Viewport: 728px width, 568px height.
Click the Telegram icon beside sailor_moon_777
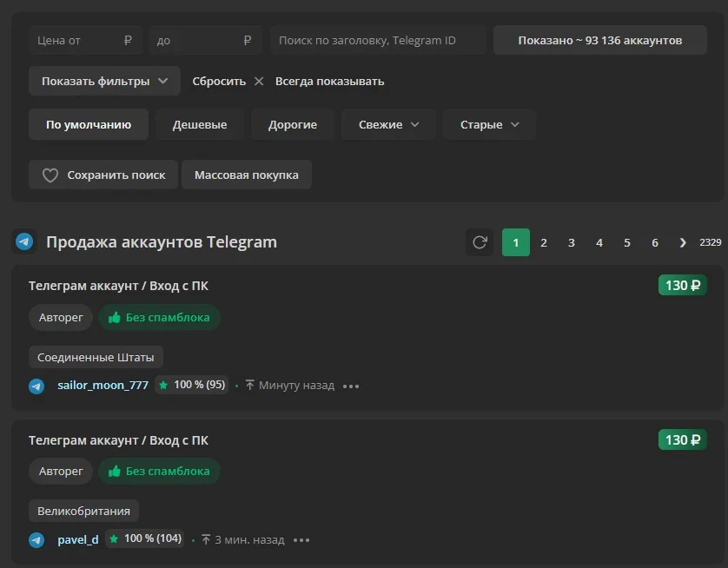click(36, 386)
